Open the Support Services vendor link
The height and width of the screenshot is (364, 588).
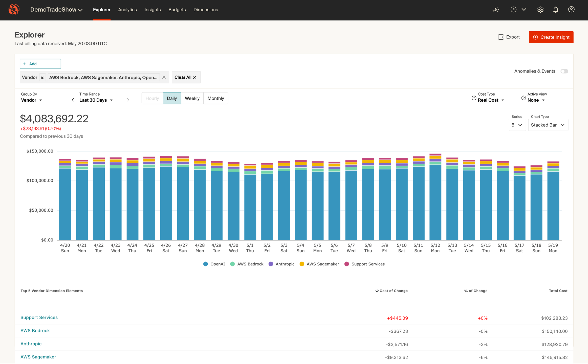click(x=39, y=317)
